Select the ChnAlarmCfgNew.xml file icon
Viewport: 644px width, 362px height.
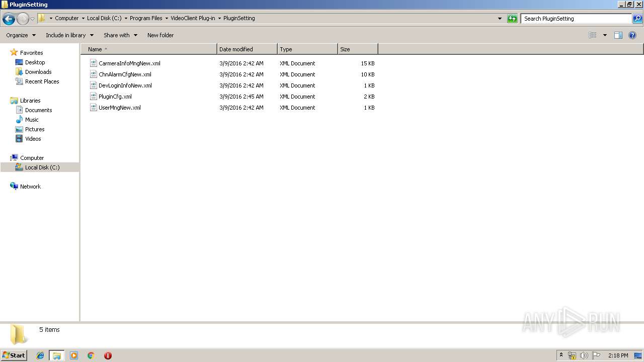[93, 74]
